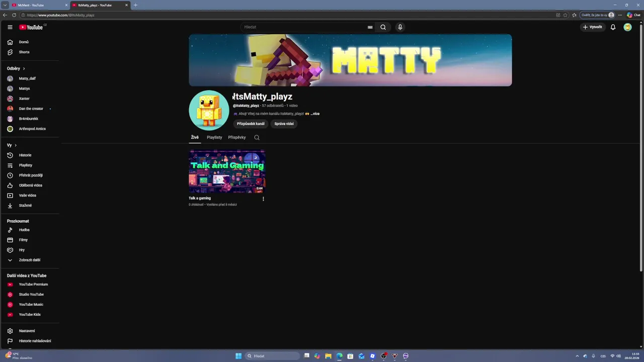Expand Zobrazit další in Prozkoumat
Screen dimensions: 644x362
30,260
